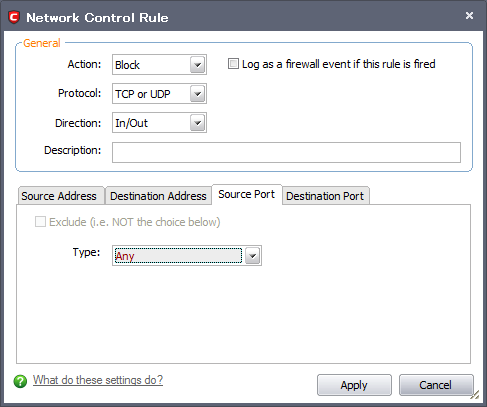This screenshot has width=487, height=407.
Task: Toggle the Exclude checkbox
Action: 40,222
